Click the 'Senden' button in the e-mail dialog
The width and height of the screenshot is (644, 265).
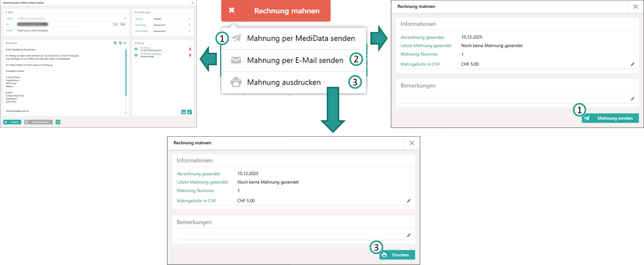(12, 122)
